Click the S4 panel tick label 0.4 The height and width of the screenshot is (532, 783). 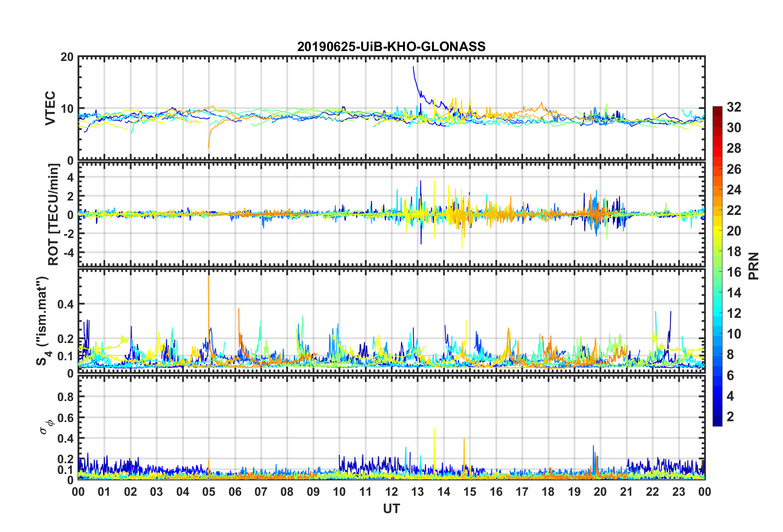pos(65,304)
